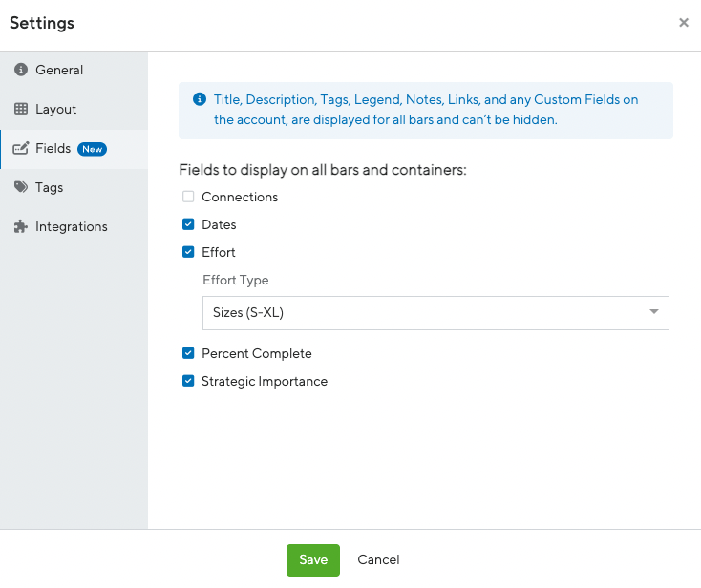701x588 pixels.
Task: Click the General info circle icon
Action: [21, 70]
